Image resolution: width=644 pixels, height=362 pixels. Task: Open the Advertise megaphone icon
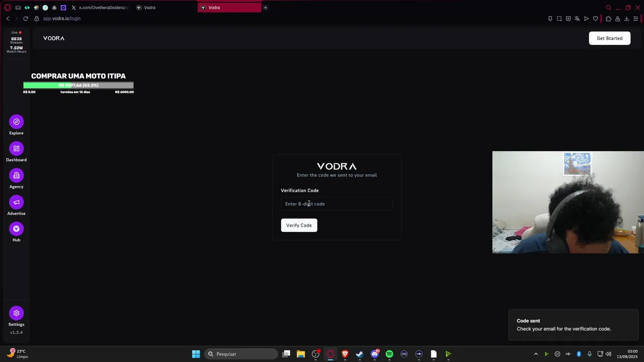pyautogui.click(x=16, y=202)
